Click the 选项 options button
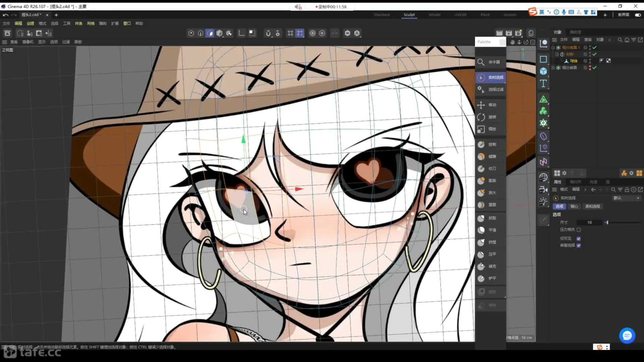644x362 pixels. coord(559,206)
